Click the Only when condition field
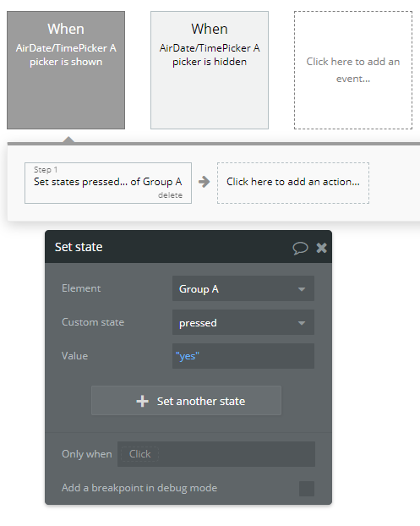The image size is (420, 526). (216, 454)
